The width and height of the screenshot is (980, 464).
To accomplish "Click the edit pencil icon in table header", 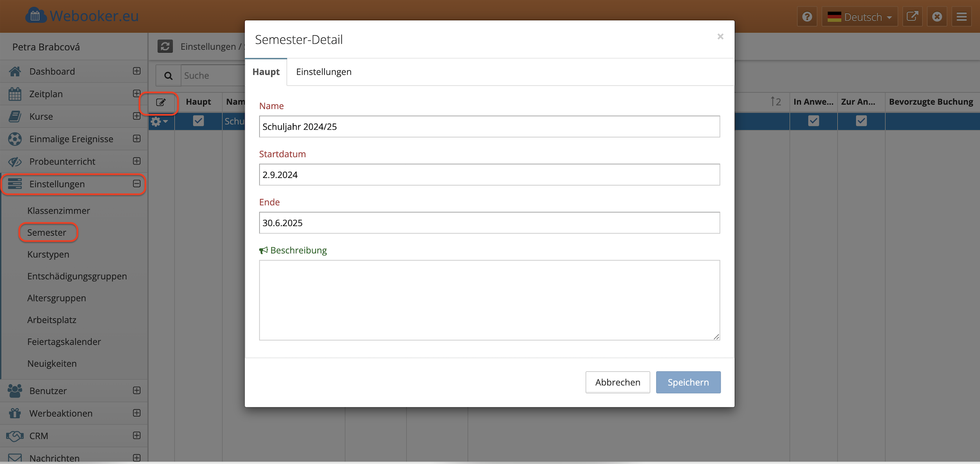I will (161, 102).
